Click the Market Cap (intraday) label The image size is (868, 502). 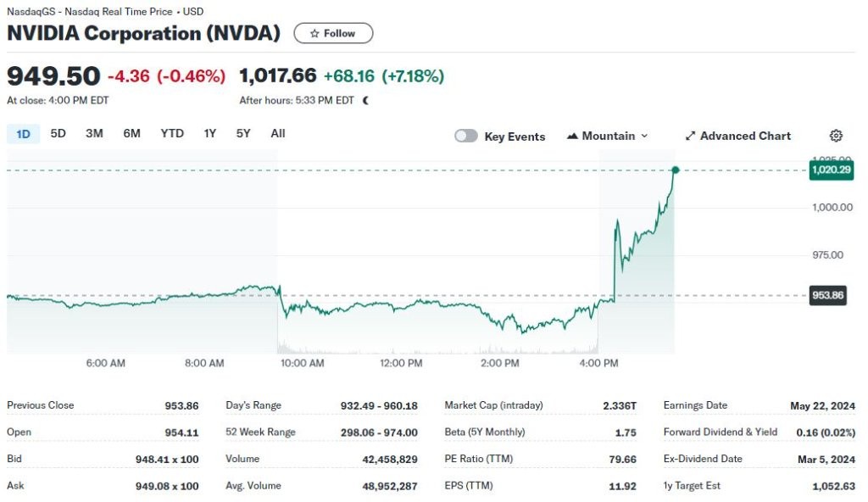point(493,405)
